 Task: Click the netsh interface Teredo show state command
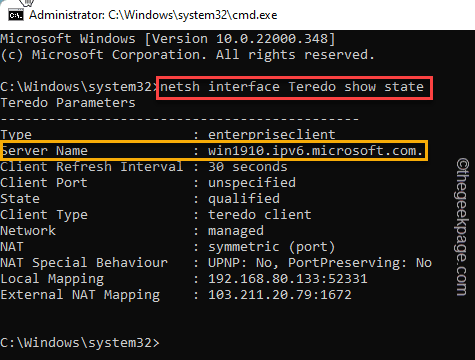[292, 87]
